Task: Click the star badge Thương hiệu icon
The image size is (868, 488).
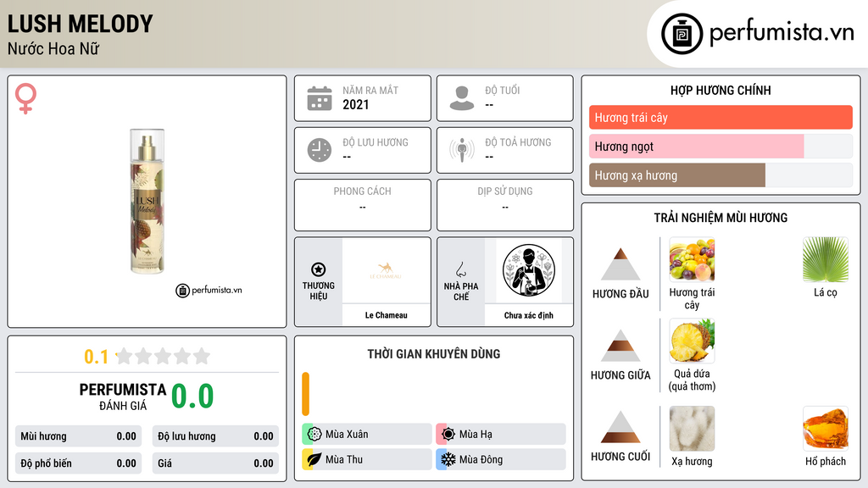Action: [319, 269]
